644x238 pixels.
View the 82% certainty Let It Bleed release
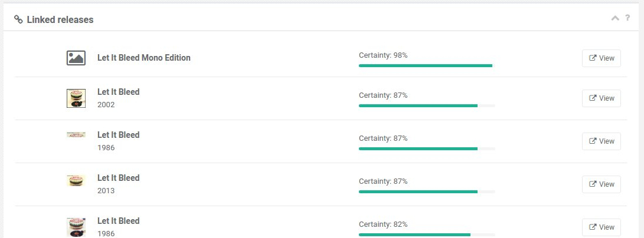601,227
